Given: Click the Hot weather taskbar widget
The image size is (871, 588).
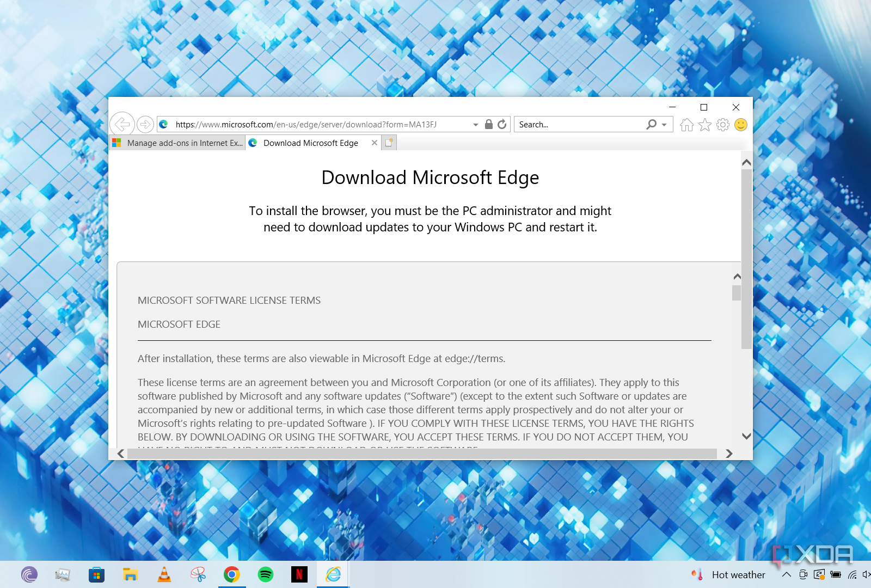Looking at the screenshot, I should pos(729,574).
